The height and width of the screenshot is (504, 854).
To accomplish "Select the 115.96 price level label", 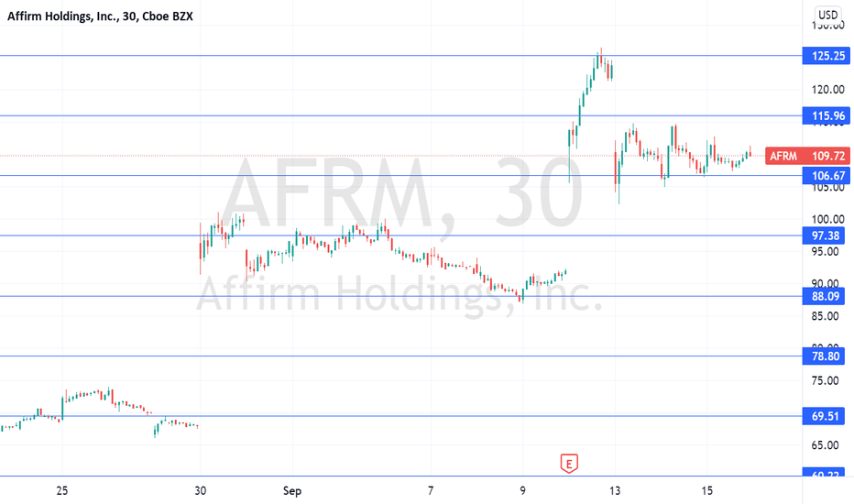I will [x=826, y=115].
